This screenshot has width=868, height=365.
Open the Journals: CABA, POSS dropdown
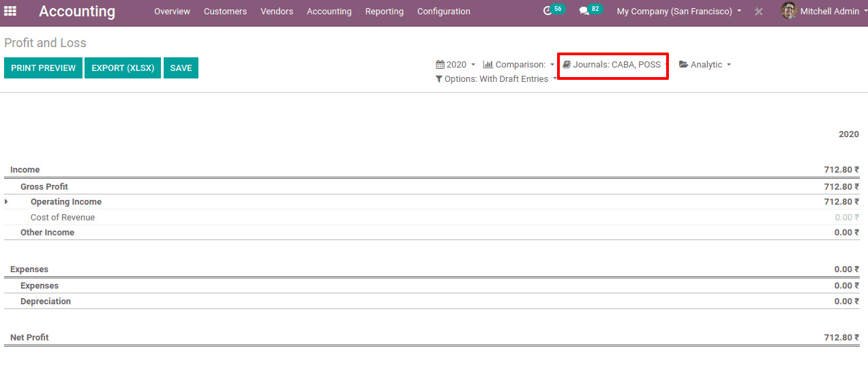tap(615, 65)
